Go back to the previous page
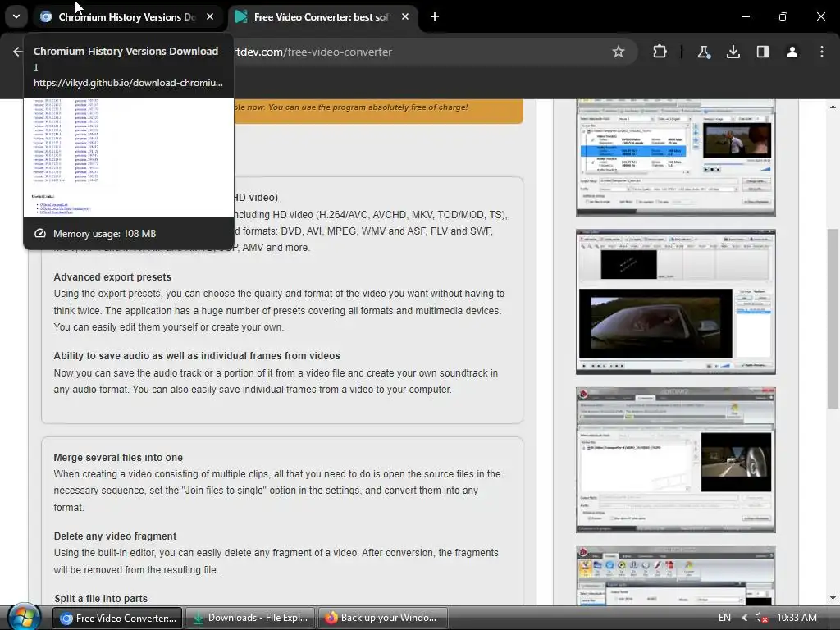This screenshot has width=840, height=630. [x=18, y=52]
